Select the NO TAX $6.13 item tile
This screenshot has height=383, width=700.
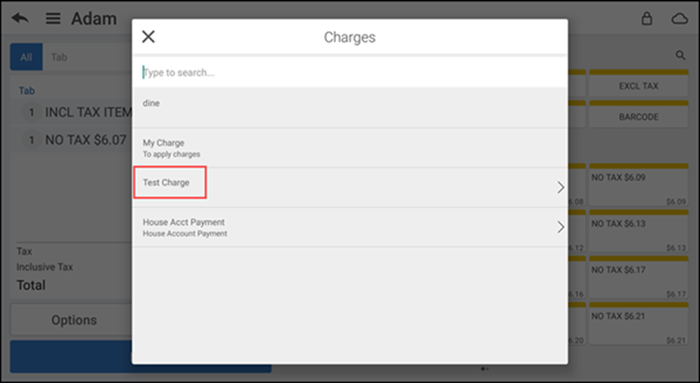(638, 231)
